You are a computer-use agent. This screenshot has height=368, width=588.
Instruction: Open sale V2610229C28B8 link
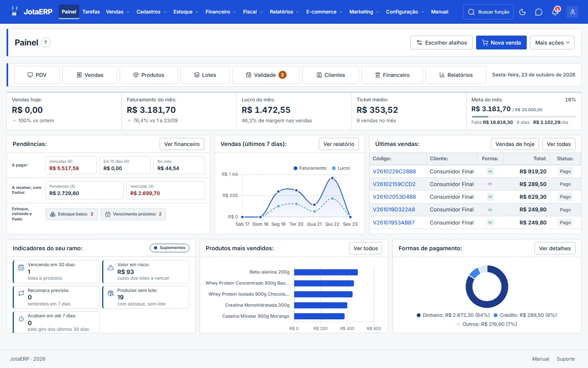click(394, 171)
